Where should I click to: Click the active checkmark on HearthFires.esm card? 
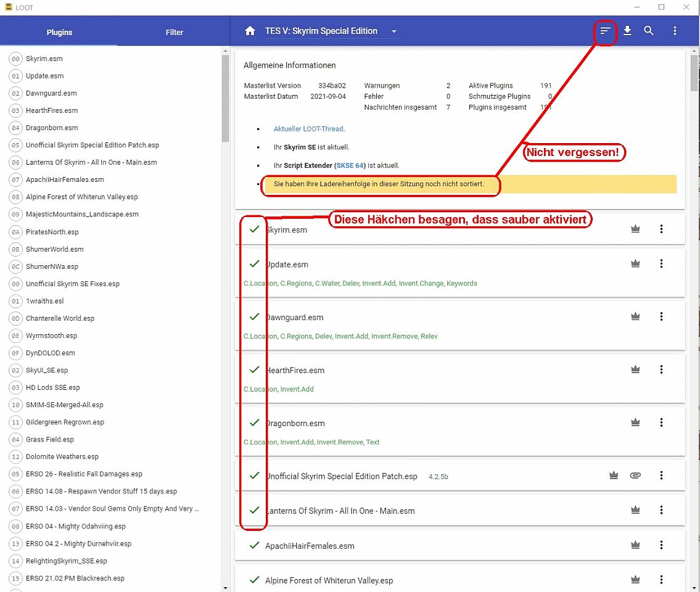click(254, 370)
